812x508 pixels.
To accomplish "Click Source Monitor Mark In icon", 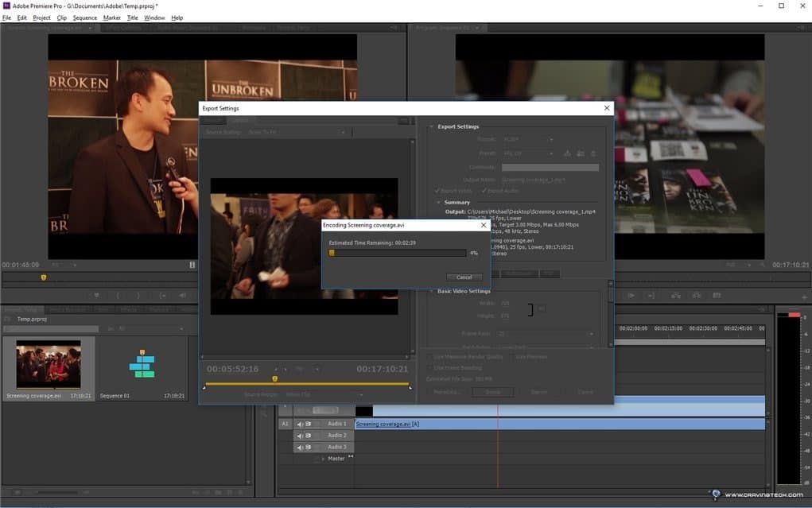I will coord(118,295).
